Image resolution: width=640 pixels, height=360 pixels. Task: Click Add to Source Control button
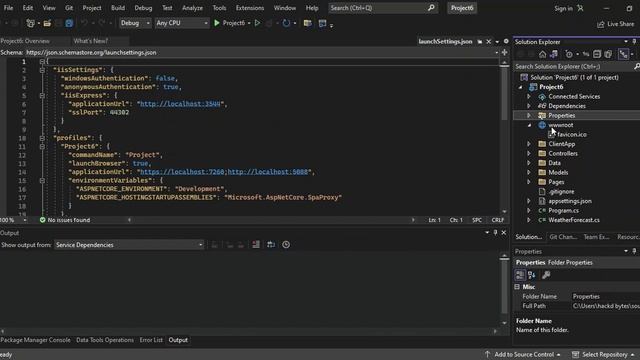pyautogui.click(x=523, y=354)
